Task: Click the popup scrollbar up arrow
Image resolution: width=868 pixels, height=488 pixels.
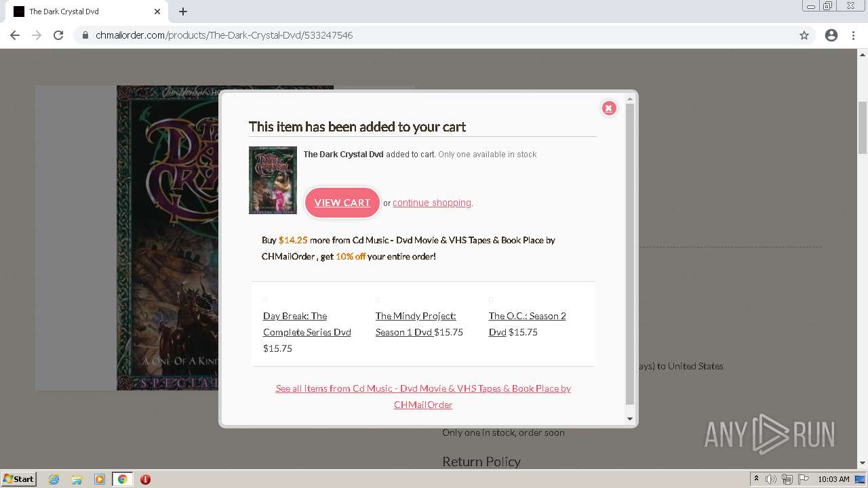Action: pos(630,99)
